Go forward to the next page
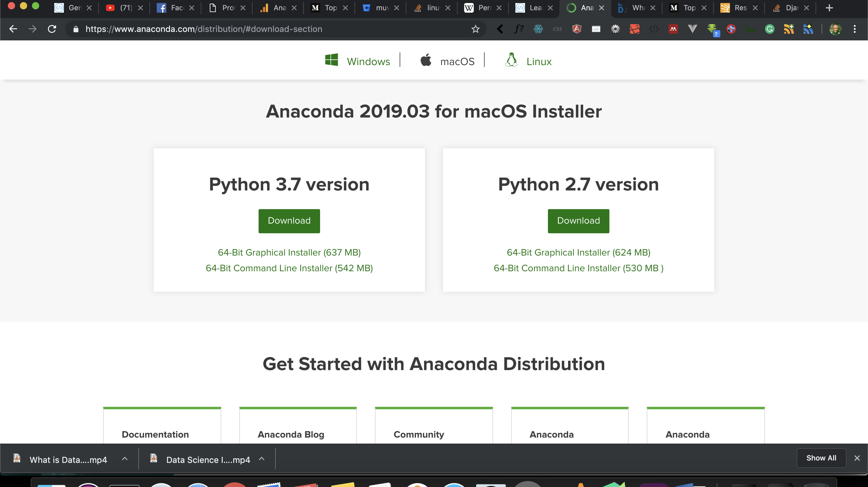 pyautogui.click(x=32, y=29)
